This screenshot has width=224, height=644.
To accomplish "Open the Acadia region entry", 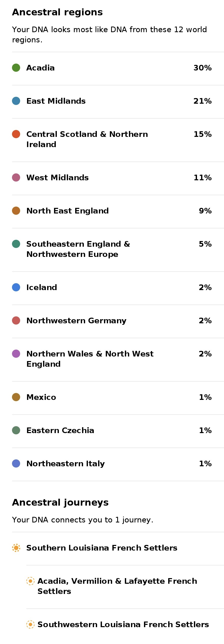I will [118, 68].
